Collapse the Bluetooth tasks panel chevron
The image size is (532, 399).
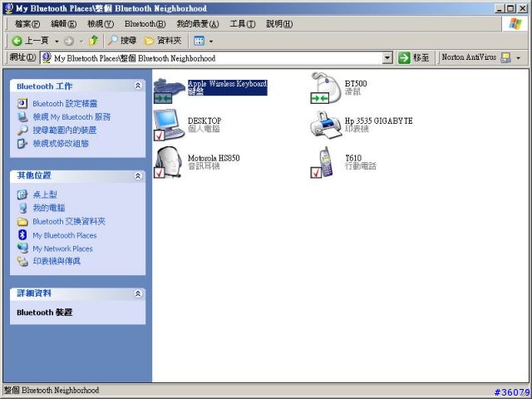[x=138, y=86]
